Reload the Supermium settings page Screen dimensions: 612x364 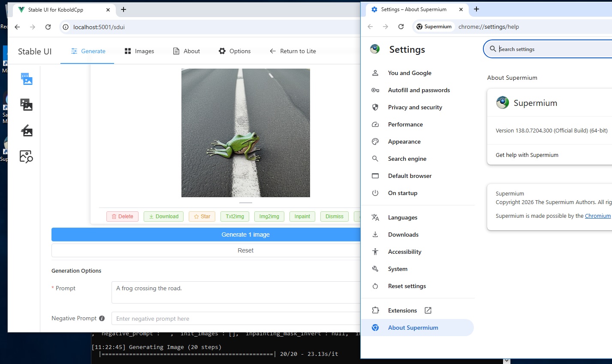(x=401, y=27)
